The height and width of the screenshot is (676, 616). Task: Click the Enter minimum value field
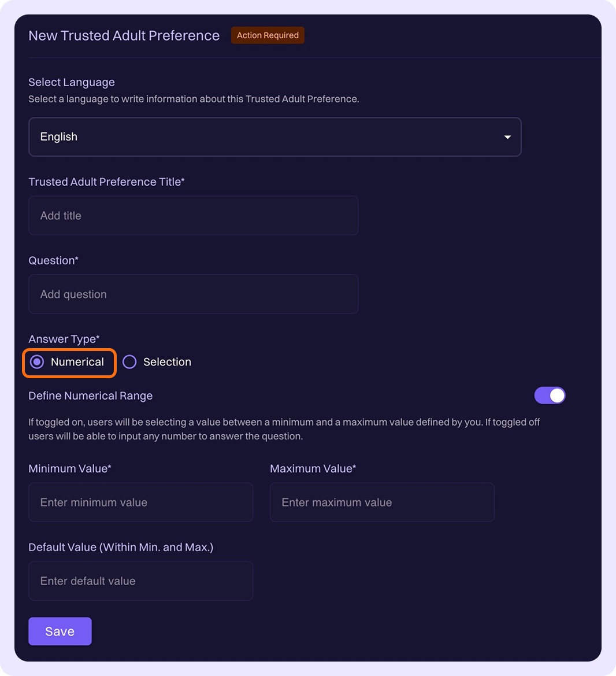coord(140,503)
